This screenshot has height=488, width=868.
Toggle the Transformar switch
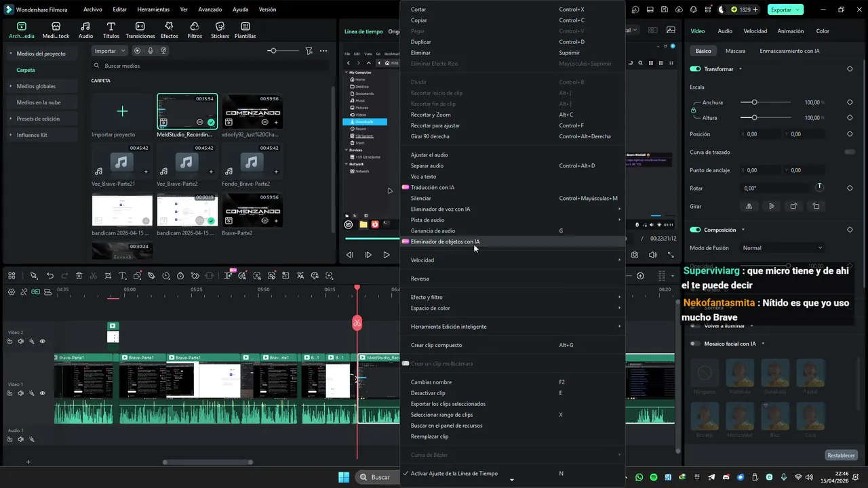(695, 69)
